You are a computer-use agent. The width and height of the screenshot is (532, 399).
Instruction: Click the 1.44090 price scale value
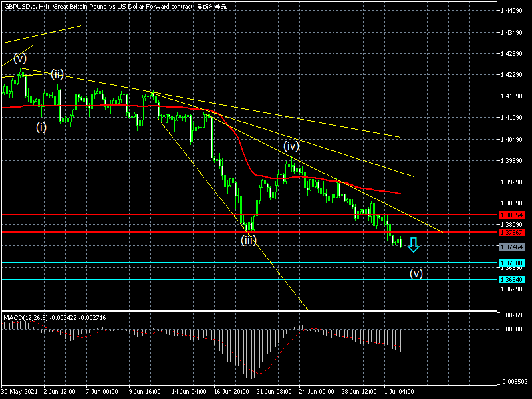tap(511, 11)
